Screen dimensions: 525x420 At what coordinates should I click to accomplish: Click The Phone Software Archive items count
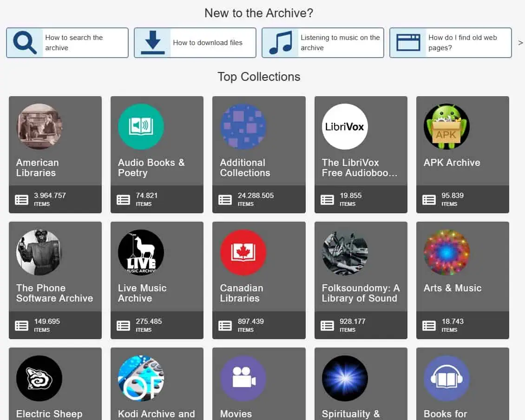click(47, 325)
